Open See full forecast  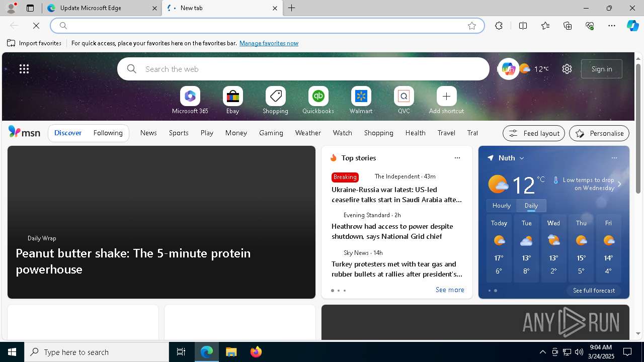[594, 291]
